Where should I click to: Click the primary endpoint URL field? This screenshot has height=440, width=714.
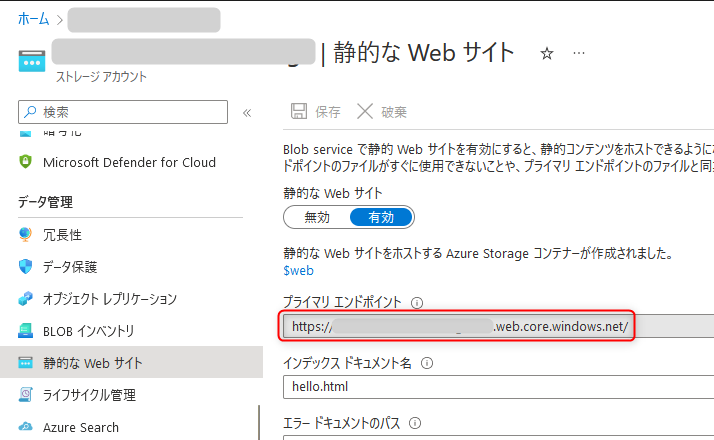point(498,327)
